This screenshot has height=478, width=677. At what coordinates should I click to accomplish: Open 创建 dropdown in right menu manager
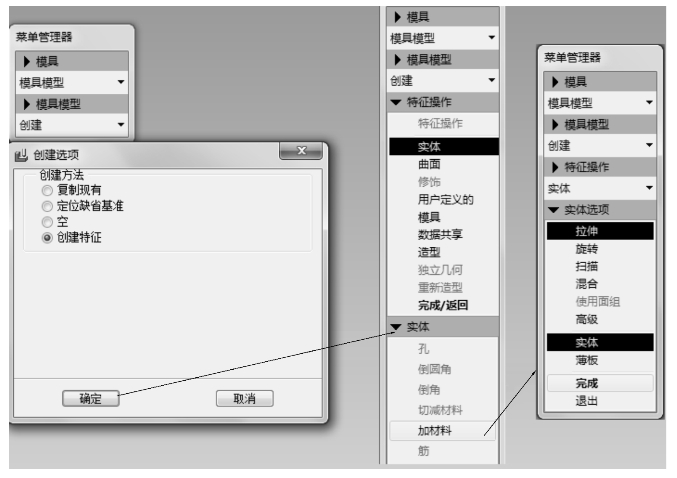(601, 146)
